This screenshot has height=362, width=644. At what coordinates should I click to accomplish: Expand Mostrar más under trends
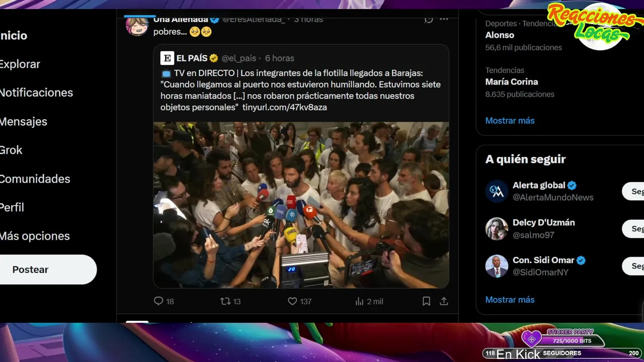[510, 121]
